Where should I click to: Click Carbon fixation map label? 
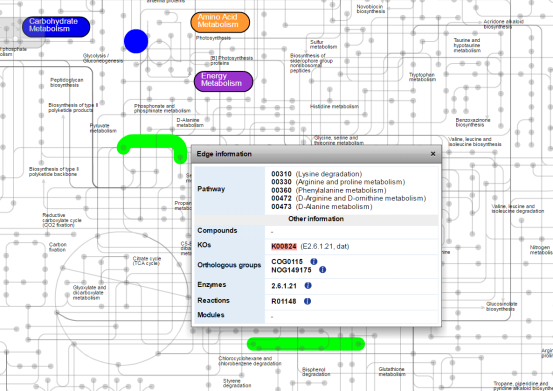click(x=57, y=247)
